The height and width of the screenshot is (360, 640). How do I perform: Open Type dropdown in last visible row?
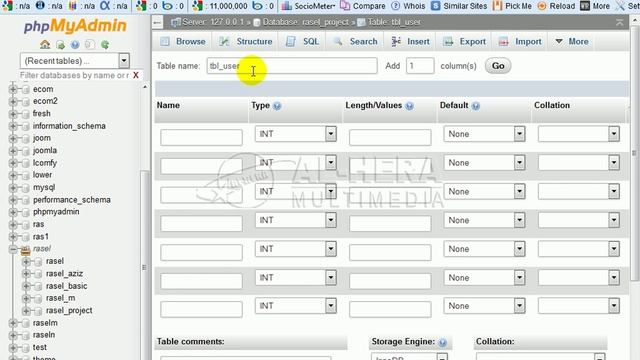(x=296, y=306)
